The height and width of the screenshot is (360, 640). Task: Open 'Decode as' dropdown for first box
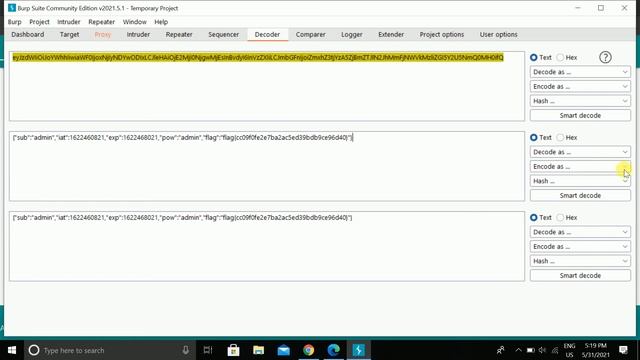point(580,72)
